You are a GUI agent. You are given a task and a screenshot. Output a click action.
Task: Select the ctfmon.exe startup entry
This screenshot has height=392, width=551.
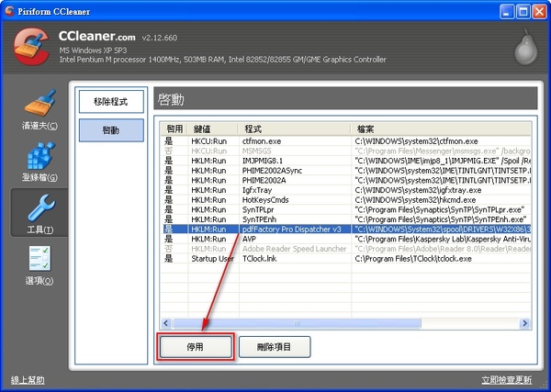coord(346,141)
